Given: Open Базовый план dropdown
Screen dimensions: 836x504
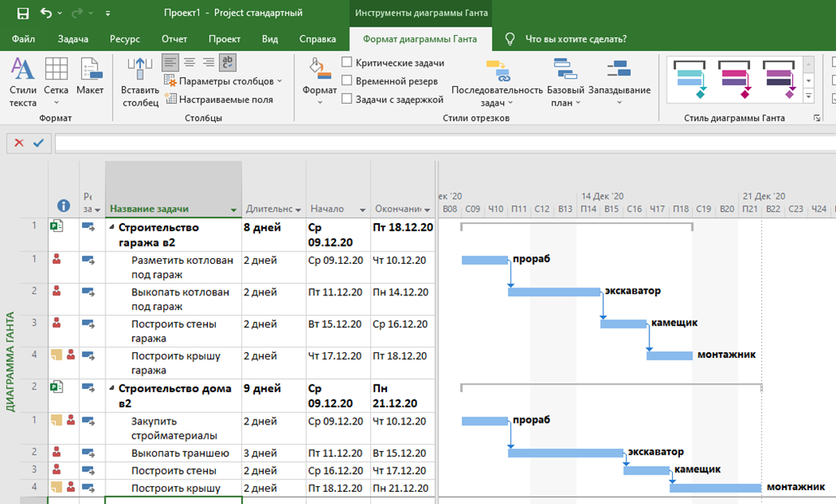Looking at the screenshot, I should (x=565, y=83).
